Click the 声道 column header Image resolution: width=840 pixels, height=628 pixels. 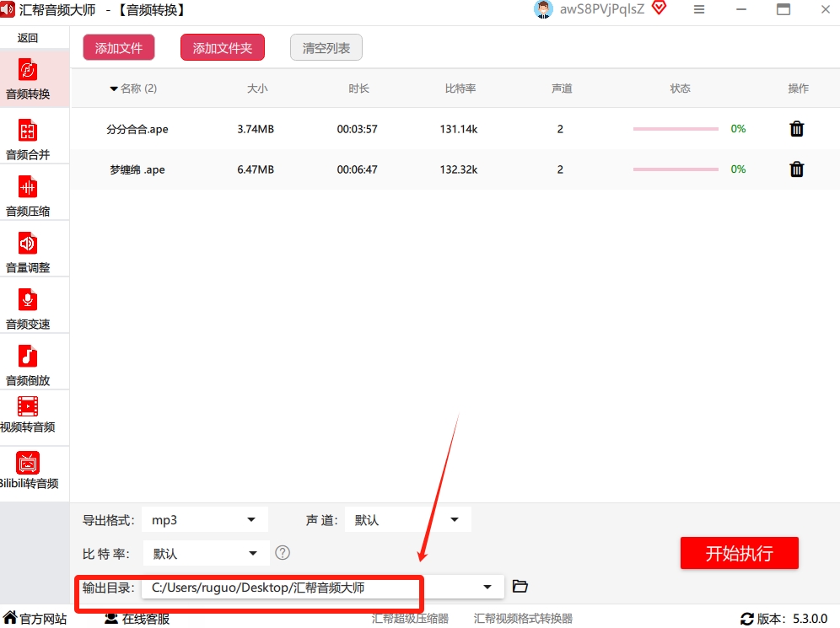(x=562, y=89)
